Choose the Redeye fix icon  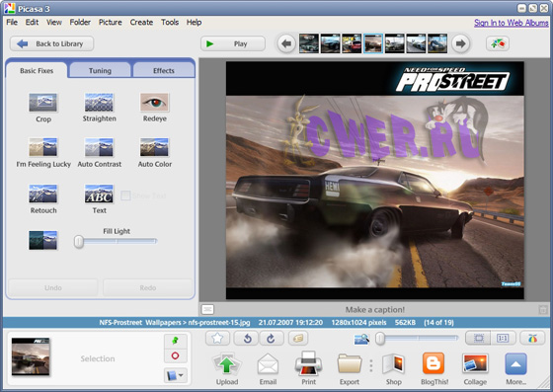[154, 103]
